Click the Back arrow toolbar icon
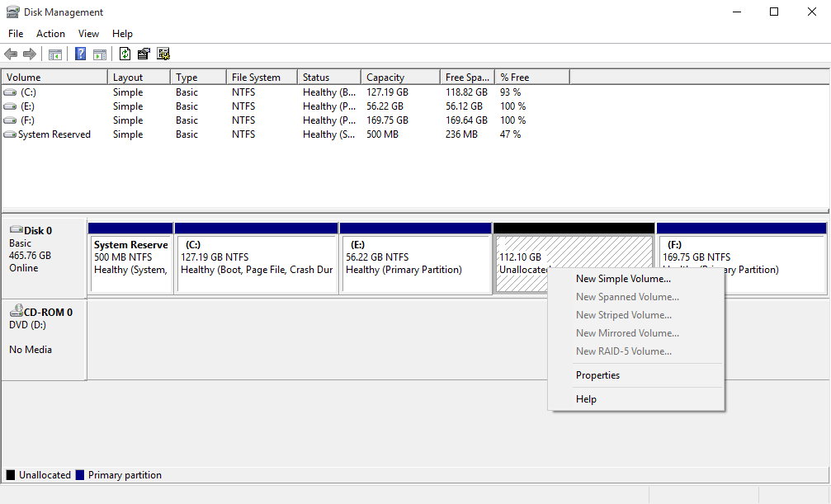Image resolution: width=831 pixels, height=504 pixels. [x=11, y=54]
